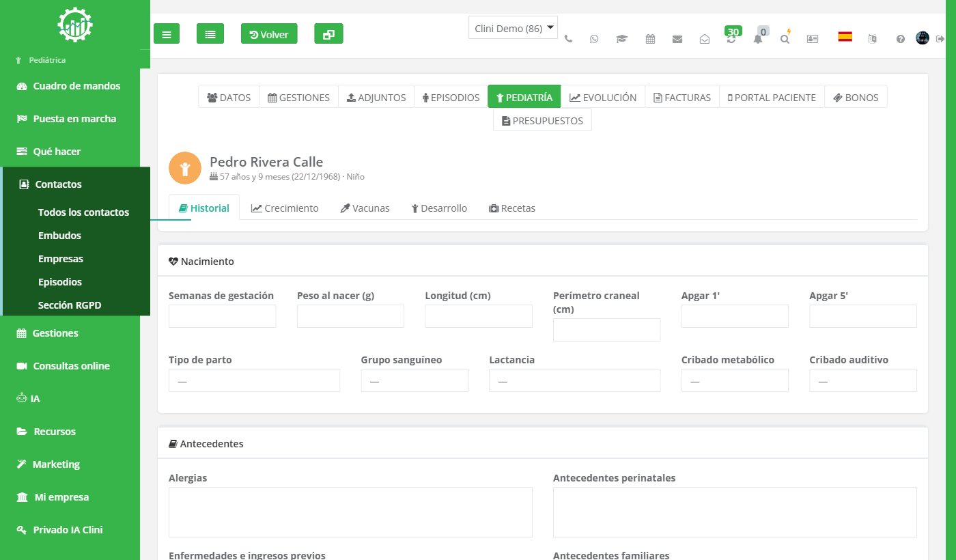This screenshot has height=560, width=956.
Task: Click the translation book icon
Action: click(872, 39)
